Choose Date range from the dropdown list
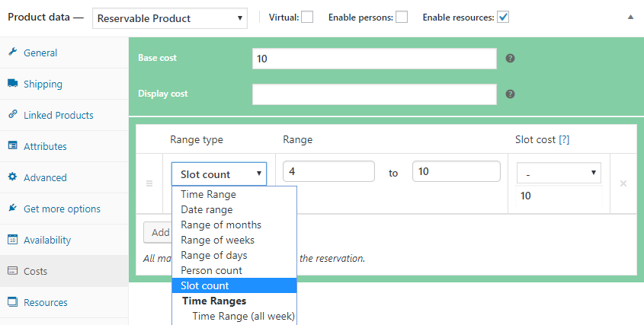 point(207,209)
